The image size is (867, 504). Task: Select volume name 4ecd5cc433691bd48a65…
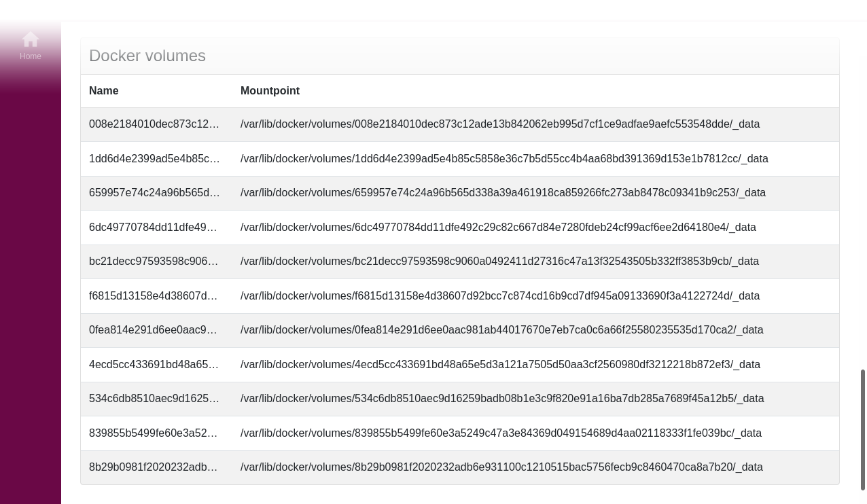(154, 365)
